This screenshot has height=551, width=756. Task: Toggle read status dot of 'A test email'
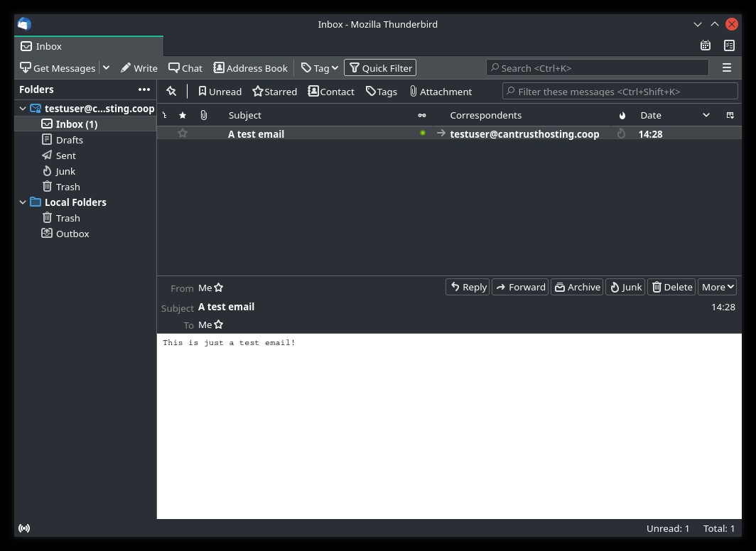(x=423, y=133)
